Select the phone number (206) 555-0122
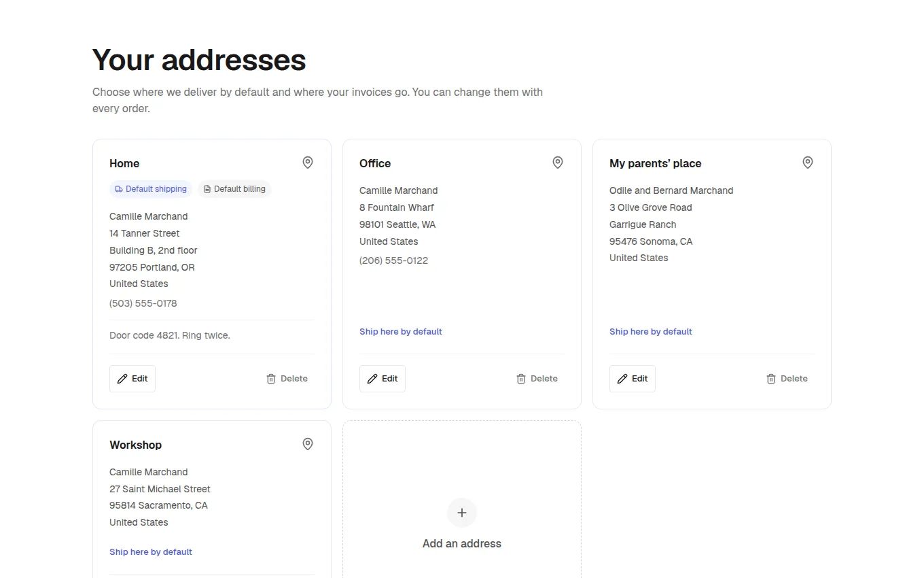Image resolution: width=924 pixels, height=578 pixels. pyautogui.click(x=394, y=261)
